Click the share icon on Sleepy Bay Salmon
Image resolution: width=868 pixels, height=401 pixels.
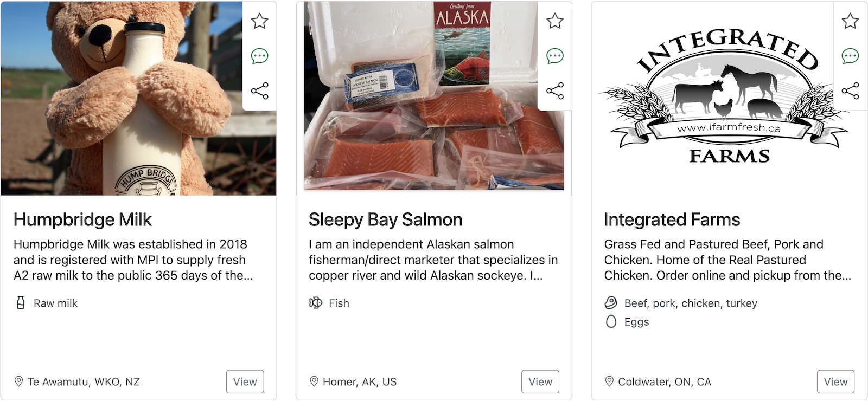click(554, 91)
